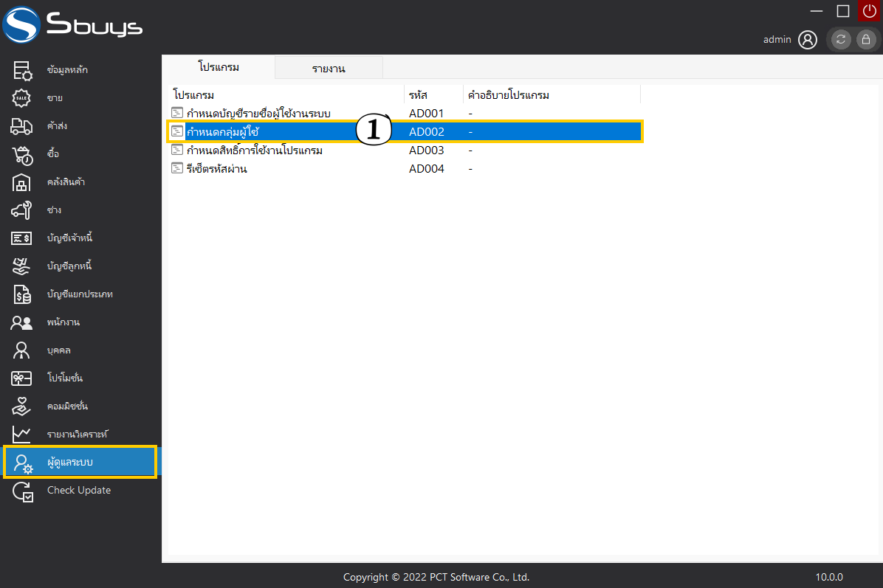
Task: Open the โปรโมชั่น menu item
Action: pyautogui.click(x=65, y=378)
